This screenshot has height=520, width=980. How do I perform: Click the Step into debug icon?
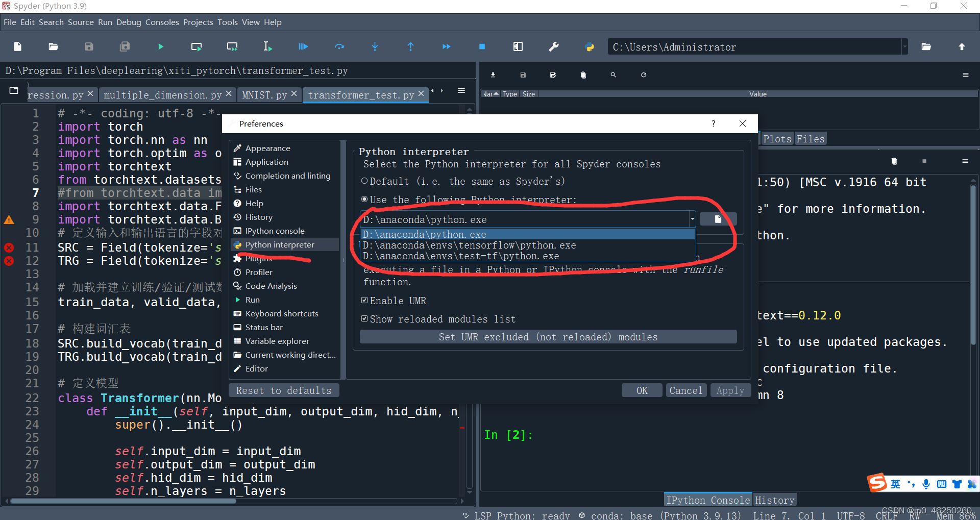[375, 46]
